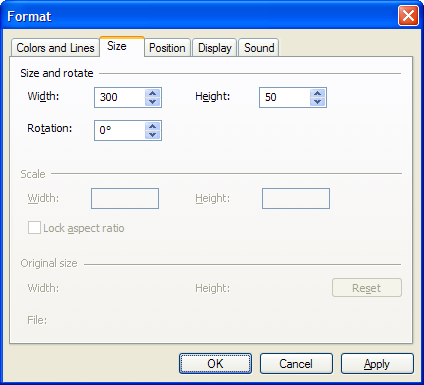Open the Position tab
This screenshot has width=424, height=385.
point(167,48)
